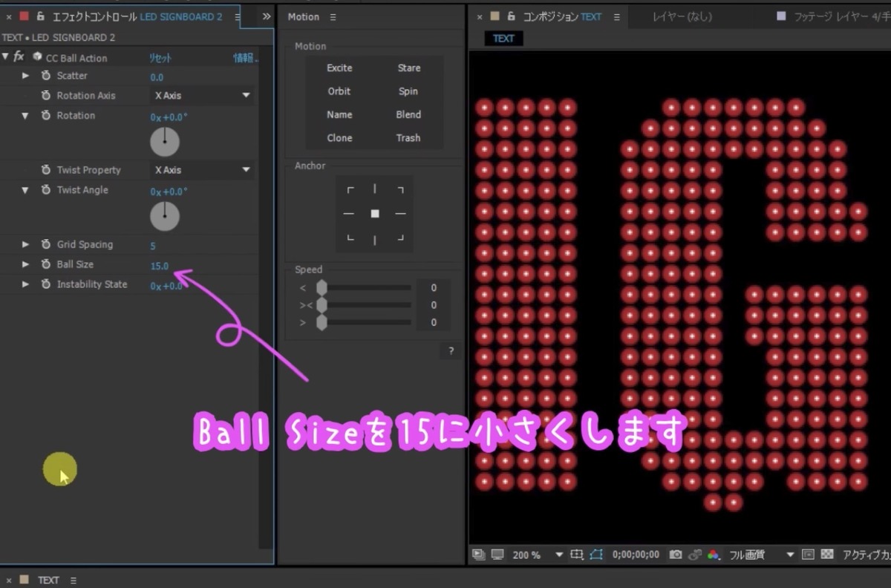Click the CC Ball Action effect icon
This screenshot has height=588, width=891.
click(x=37, y=57)
